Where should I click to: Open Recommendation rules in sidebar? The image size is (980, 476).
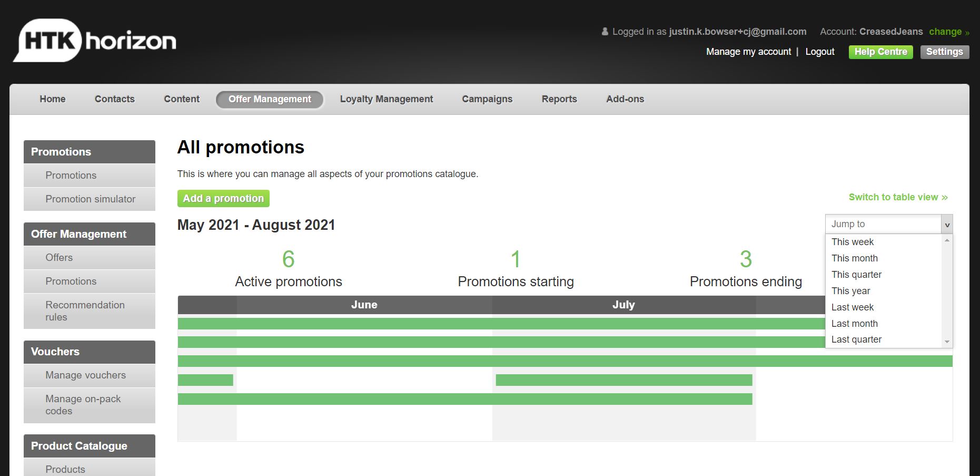[x=90, y=311]
